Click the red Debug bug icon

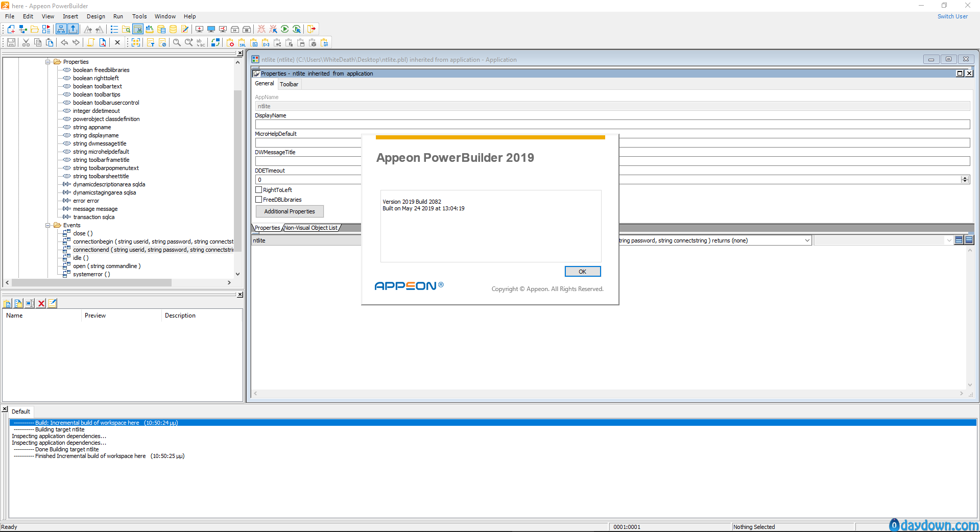(261, 29)
